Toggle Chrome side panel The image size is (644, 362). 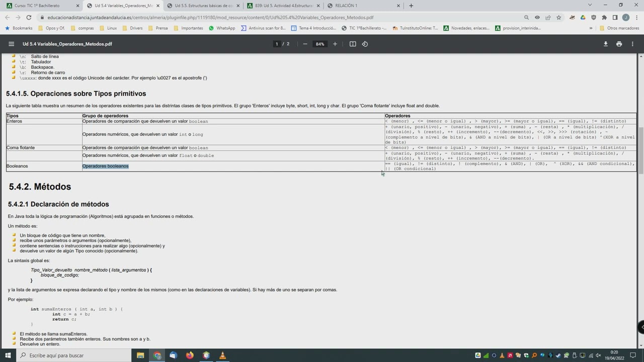(x=615, y=17)
